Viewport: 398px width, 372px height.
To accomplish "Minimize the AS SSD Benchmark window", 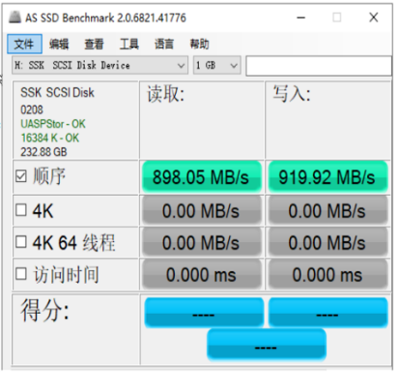I will point(301,17).
